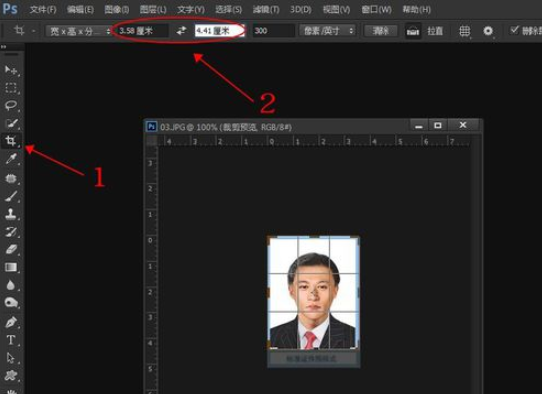Select the Eraser tool

coord(11,249)
